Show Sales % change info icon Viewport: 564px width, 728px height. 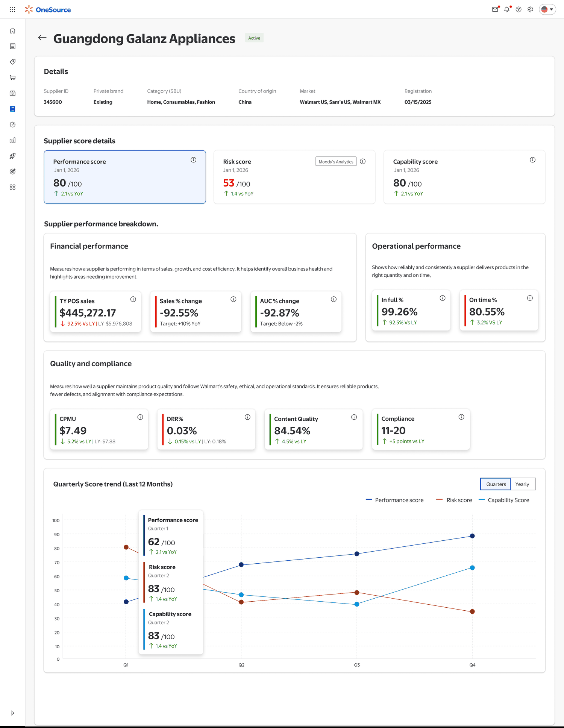233,299
